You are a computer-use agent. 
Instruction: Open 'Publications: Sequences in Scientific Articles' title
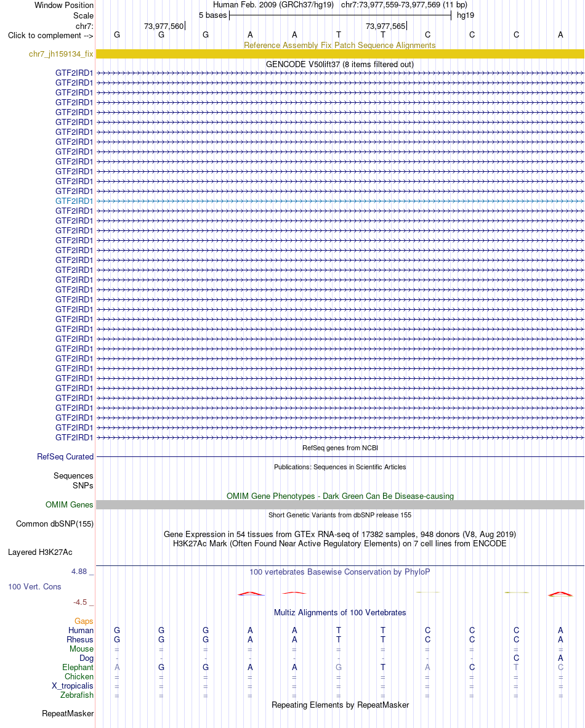pos(340,467)
